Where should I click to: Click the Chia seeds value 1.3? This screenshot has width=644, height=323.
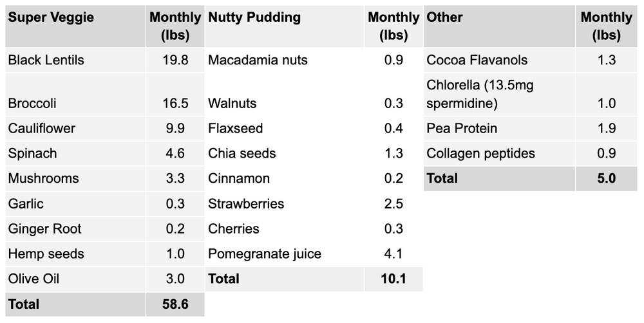click(x=393, y=154)
